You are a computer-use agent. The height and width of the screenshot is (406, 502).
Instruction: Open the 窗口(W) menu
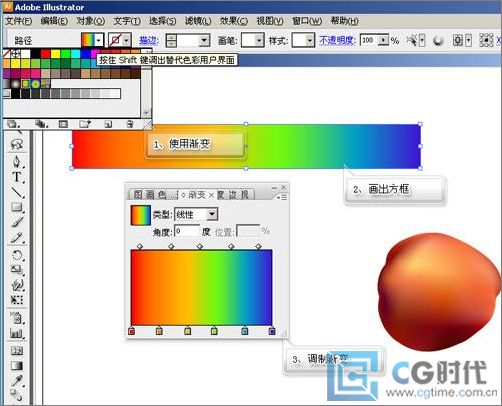tap(307, 21)
